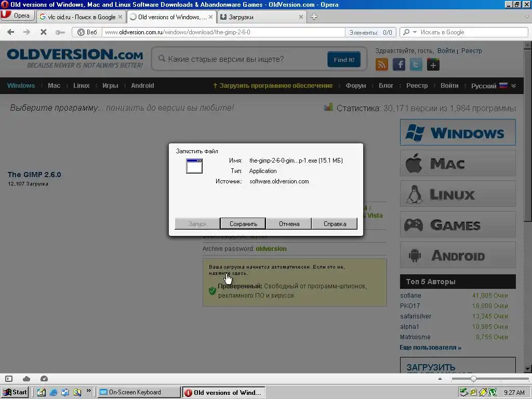Expand the Русский language dropdown

494,86
